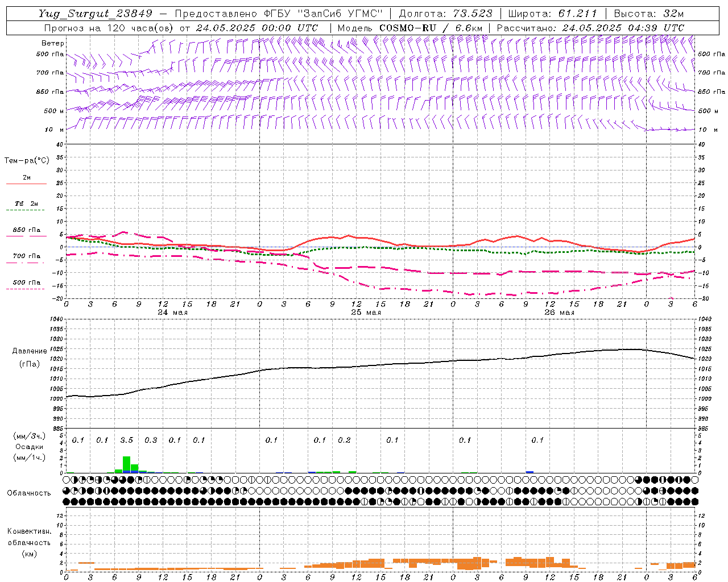
Task: Select the Облачность cloud cover label
Action: tap(29, 493)
